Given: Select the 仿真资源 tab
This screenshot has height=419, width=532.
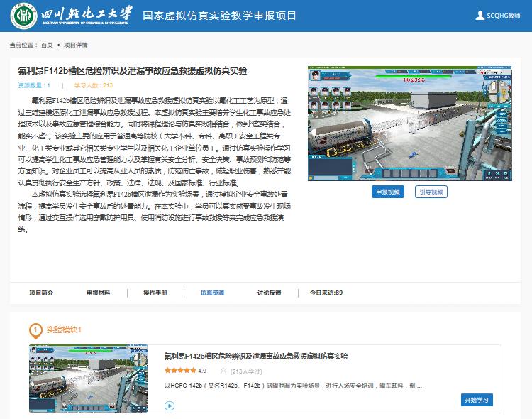Looking at the screenshot, I should (x=212, y=293).
